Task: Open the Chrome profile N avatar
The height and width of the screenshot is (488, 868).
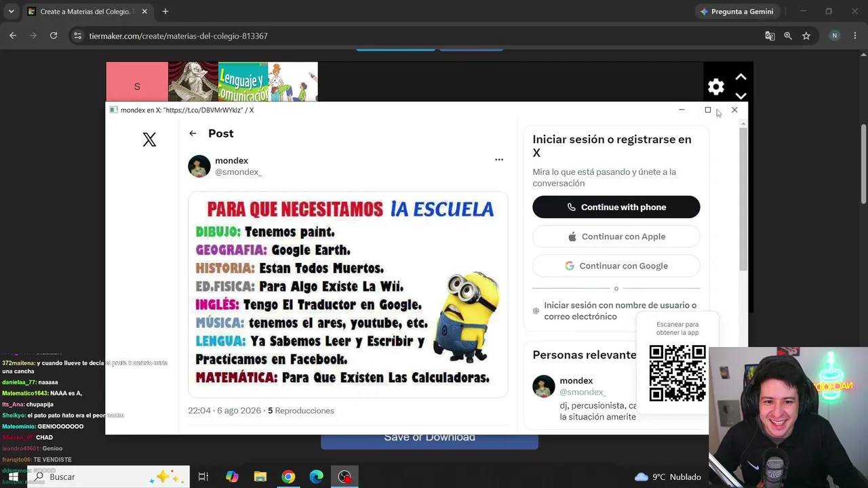Action: coord(835,36)
